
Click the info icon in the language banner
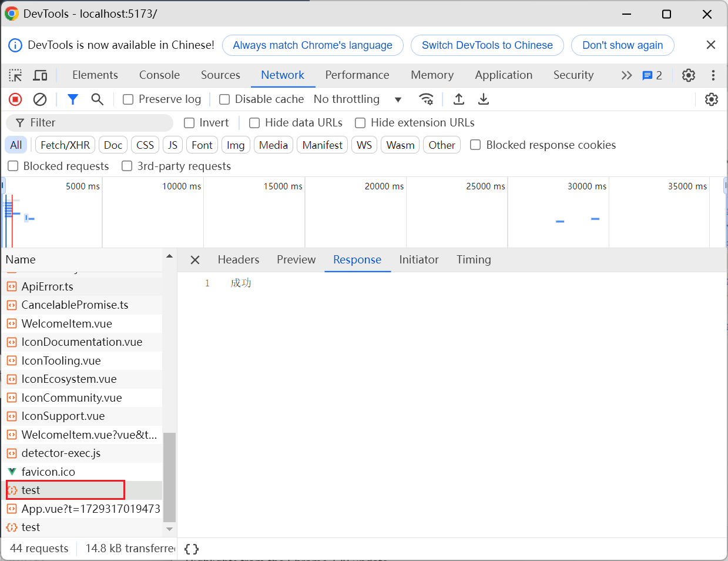coord(15,45)
